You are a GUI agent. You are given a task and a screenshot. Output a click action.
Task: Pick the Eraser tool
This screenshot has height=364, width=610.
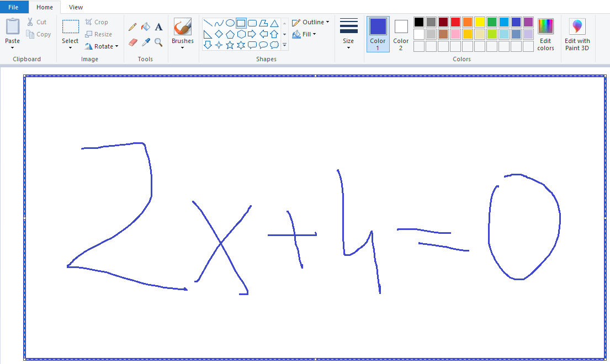tap(132, 41)
